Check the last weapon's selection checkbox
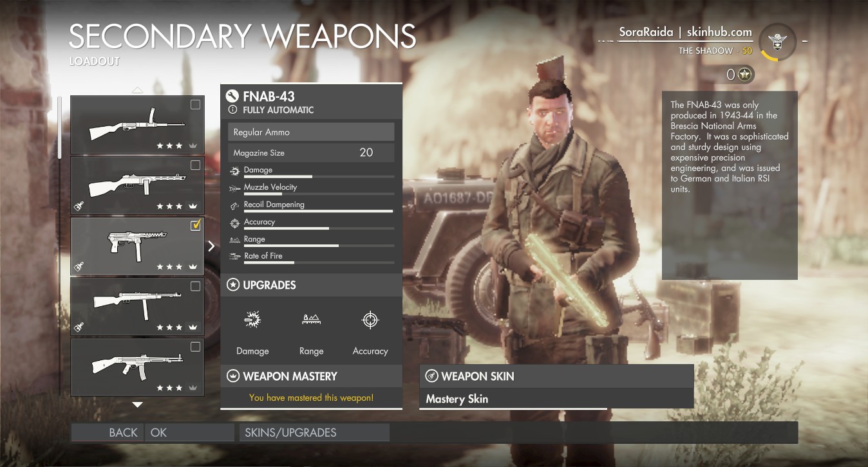The height and width of the screenshot is (467, 868). click(195, 347)
